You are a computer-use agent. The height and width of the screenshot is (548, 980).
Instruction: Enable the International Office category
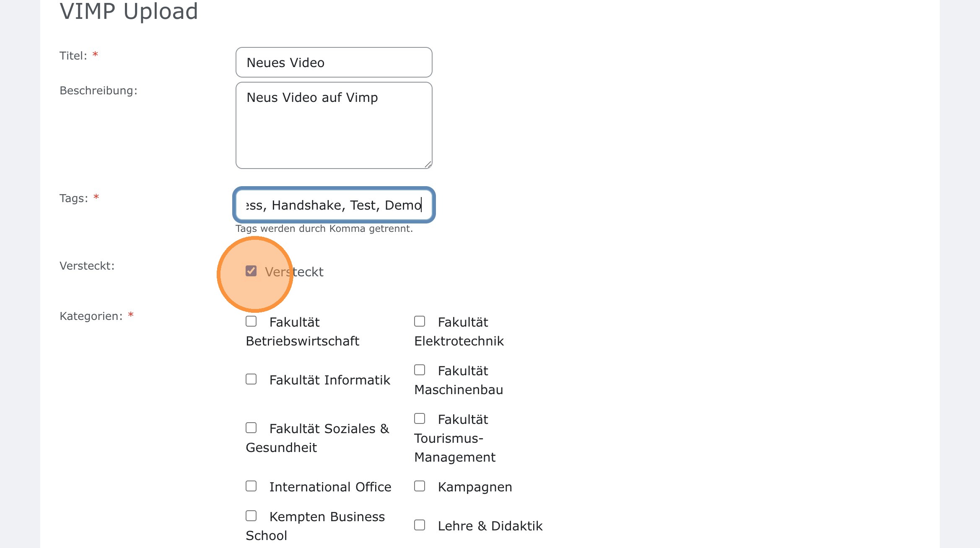click(251, 486)
